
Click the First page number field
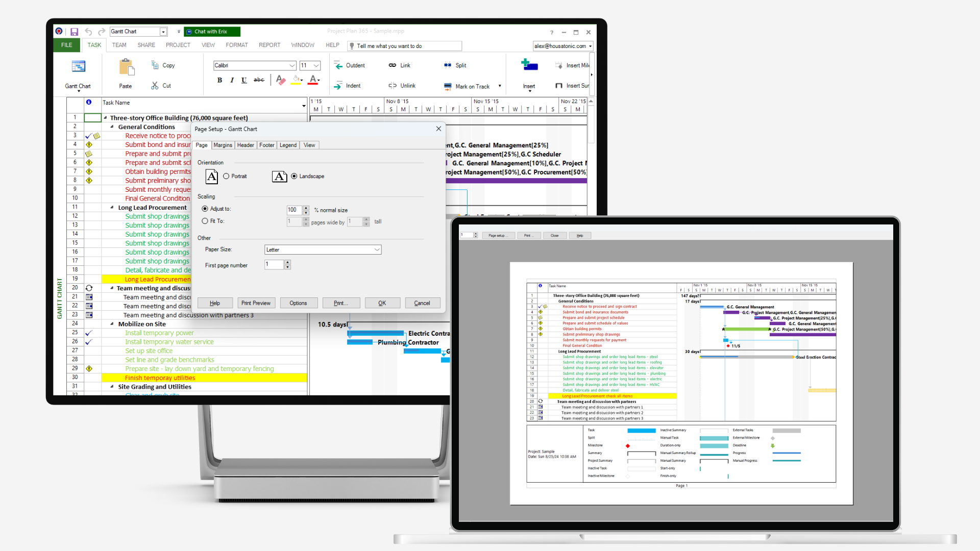point(275,264)
